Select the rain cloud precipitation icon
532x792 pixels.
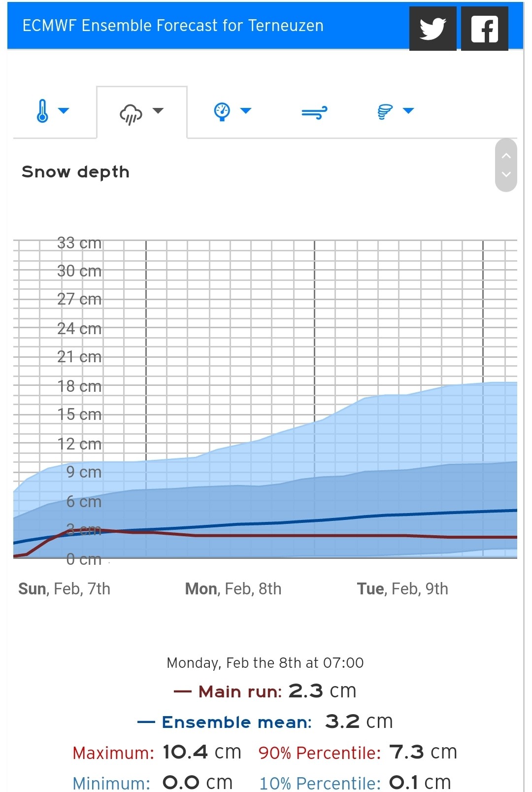click(x=131, y=114)
